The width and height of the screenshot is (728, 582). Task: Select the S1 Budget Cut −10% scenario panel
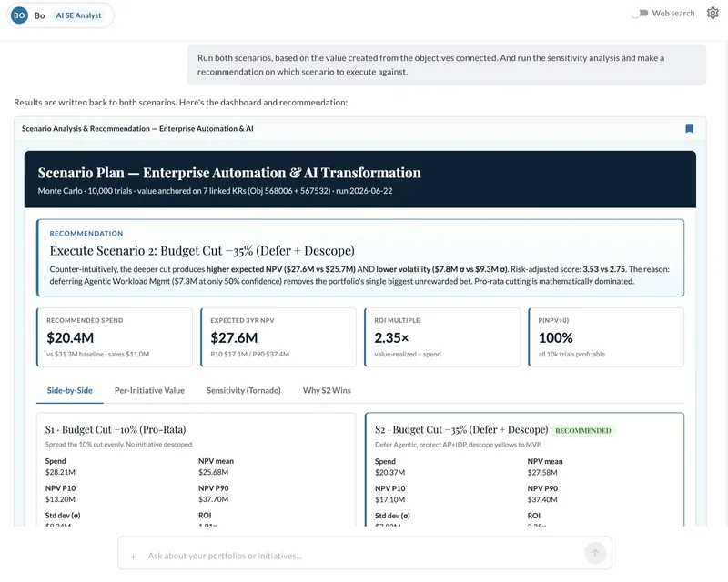click(196, 469)
